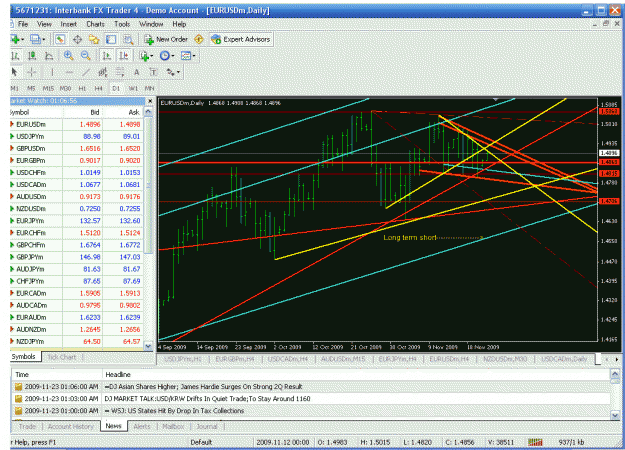Select the Equidistant Channel tool
The width and height of the screenshot is (625, 450).
tap(103, 72)
